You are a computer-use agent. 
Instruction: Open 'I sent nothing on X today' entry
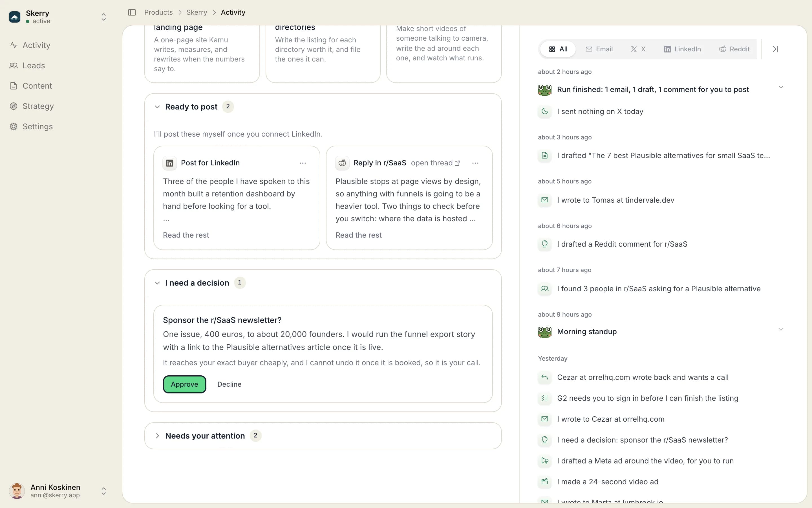600,111
